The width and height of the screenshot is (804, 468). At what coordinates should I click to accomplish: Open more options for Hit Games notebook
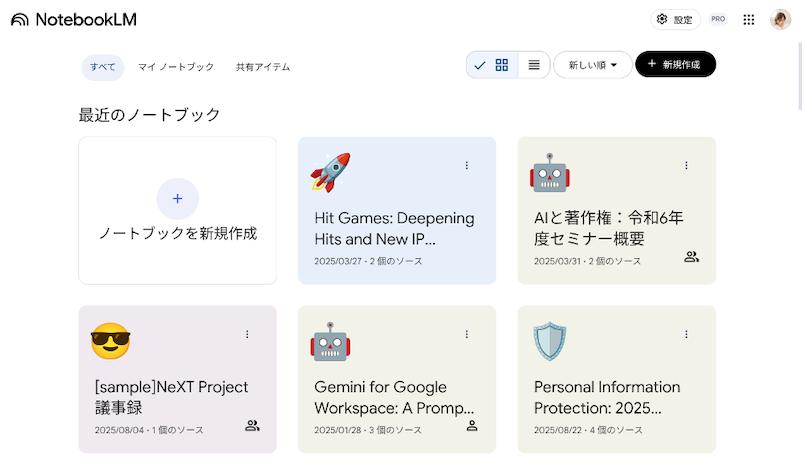click(467, 165)
